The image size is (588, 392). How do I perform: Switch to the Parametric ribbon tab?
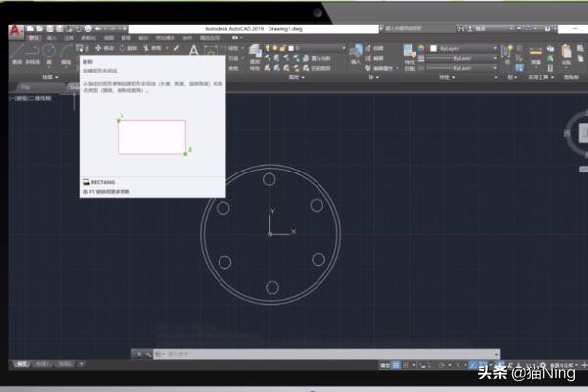[x=88, y=38]
